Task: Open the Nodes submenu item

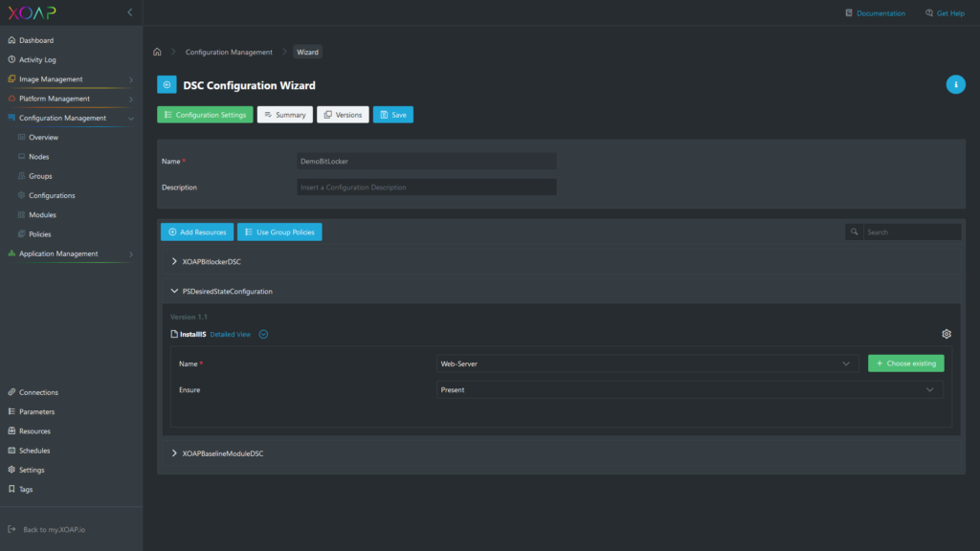Action: tap(38, 157)
